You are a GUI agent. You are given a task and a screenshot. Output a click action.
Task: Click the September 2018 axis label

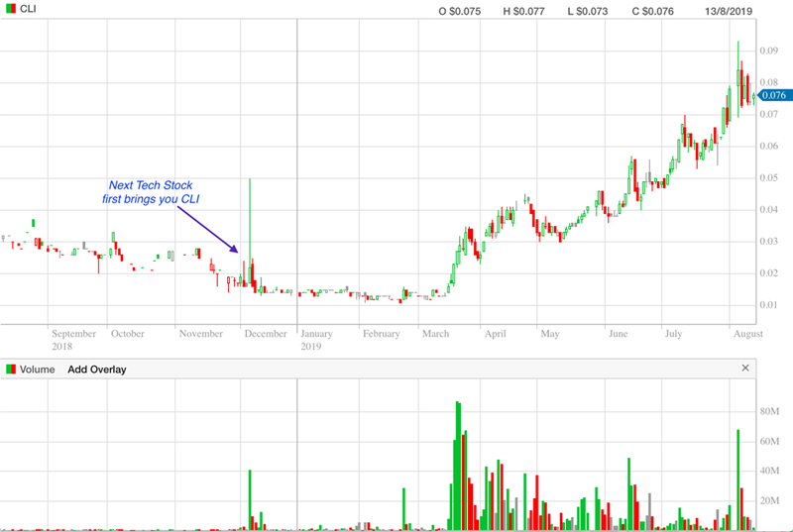click(73, 340)
